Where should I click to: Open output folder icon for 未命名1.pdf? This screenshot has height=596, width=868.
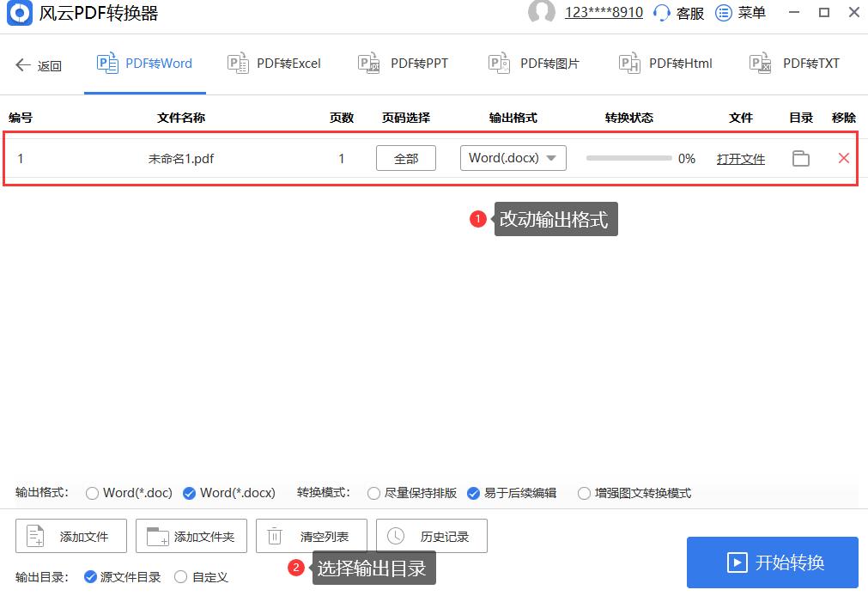click(800, 158)
